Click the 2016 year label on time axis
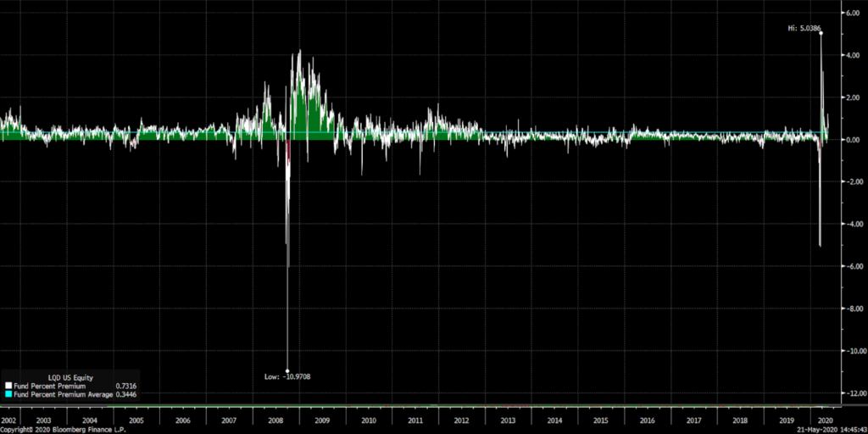868x434 pixels. tap(647, 420)
